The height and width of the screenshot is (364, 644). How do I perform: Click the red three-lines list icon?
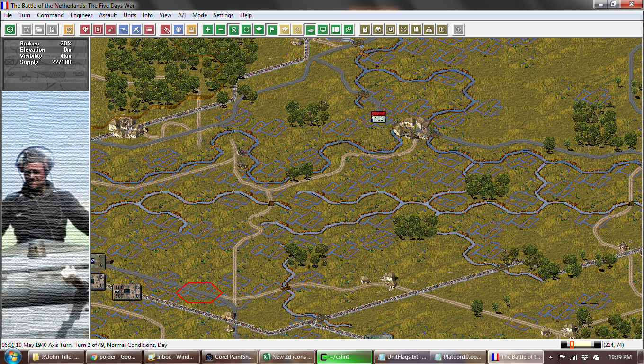coord(149,29)
